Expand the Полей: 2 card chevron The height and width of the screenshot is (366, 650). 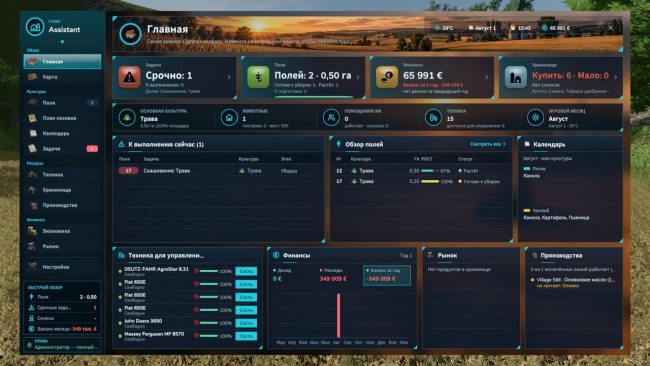358,77
